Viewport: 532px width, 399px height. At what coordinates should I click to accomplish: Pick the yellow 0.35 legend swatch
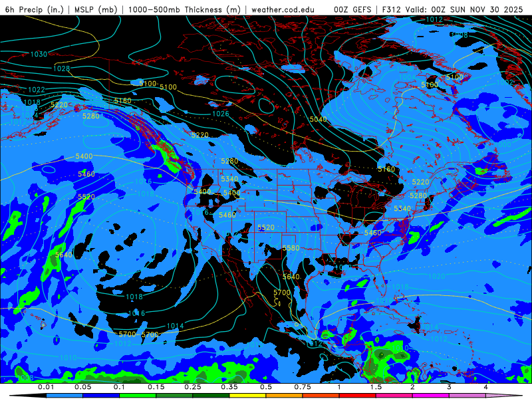point(247,396)
